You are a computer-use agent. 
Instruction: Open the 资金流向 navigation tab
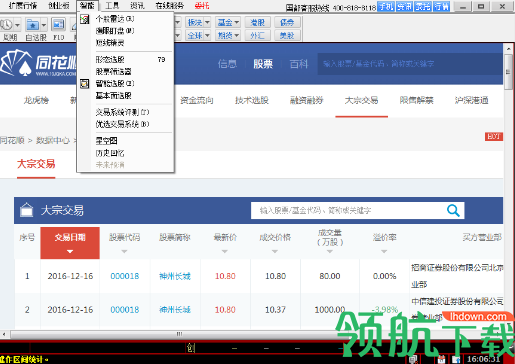tap(197, 100)
